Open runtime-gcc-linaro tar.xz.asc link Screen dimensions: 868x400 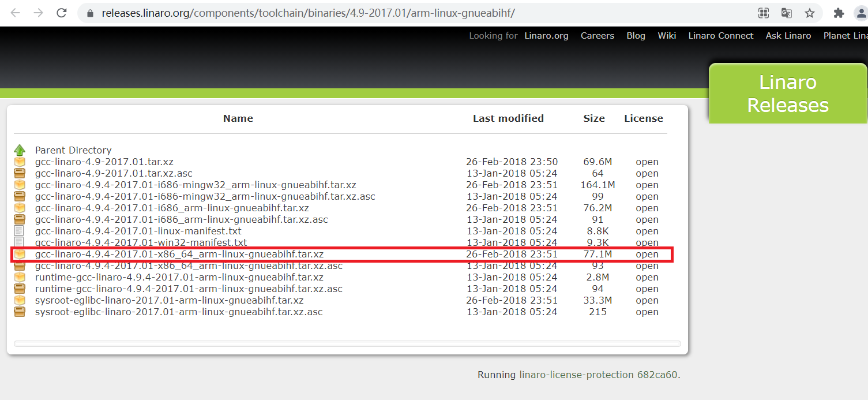[189, 289]
